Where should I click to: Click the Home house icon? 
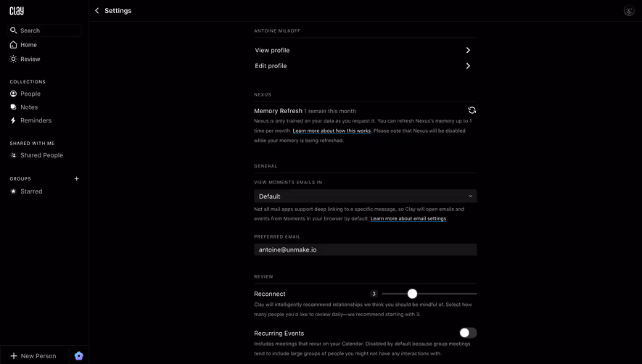[x=14, y=45]
